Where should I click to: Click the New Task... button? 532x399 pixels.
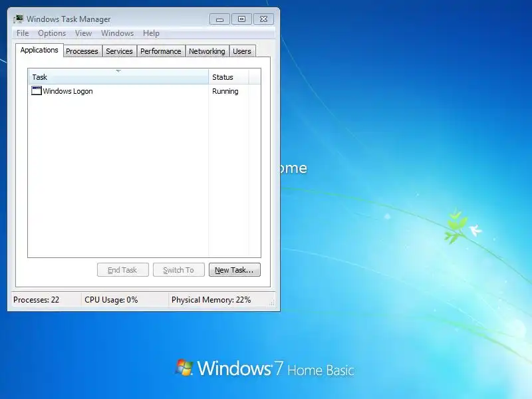235,270
